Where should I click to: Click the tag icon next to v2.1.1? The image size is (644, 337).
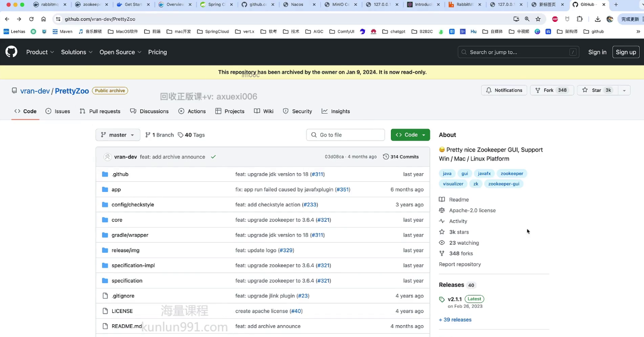[x=442, y=300]
